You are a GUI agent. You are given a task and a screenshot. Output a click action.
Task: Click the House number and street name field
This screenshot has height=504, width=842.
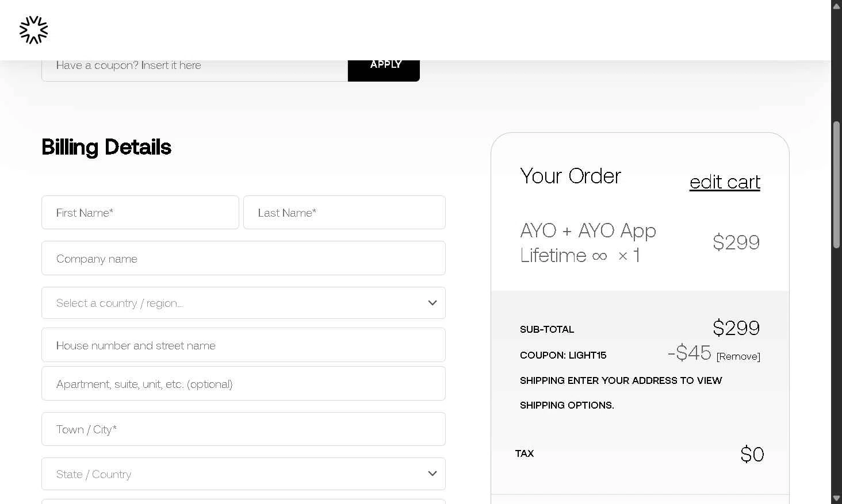coord(243,345)
